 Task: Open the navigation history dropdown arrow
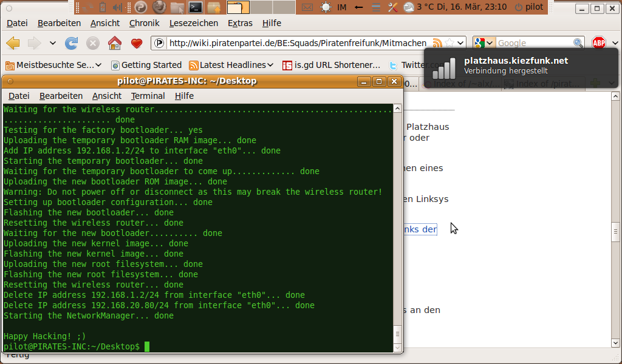click(x=53, y=43)
